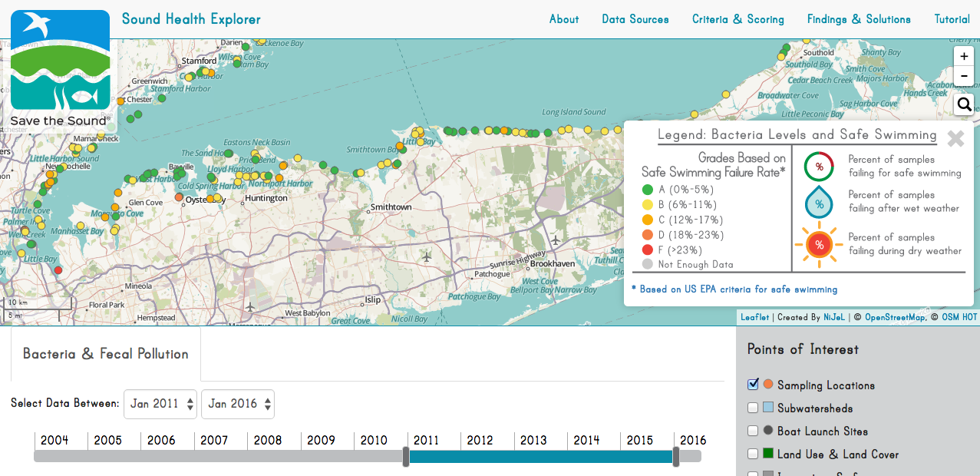Check the Land Use & Land Cover box

[754, 454]
